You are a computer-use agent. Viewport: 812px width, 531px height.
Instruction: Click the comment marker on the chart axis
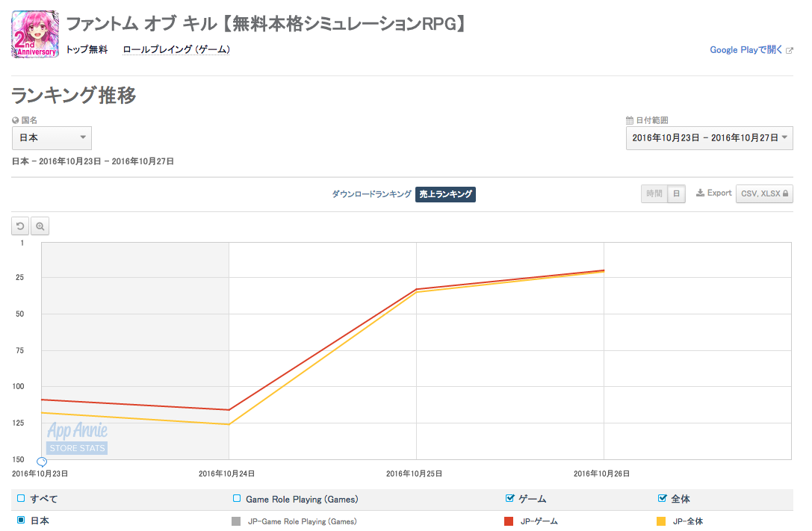click(42, 462)
